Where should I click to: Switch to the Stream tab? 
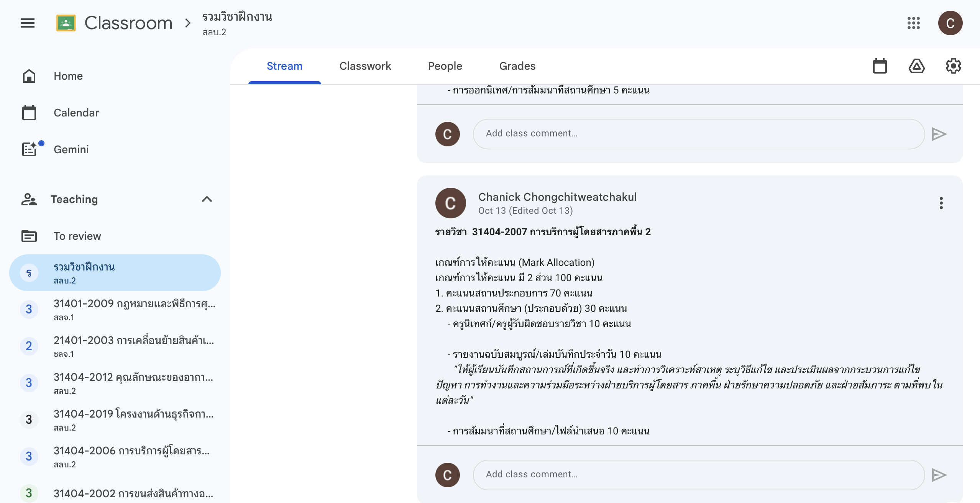coord(284,66)
